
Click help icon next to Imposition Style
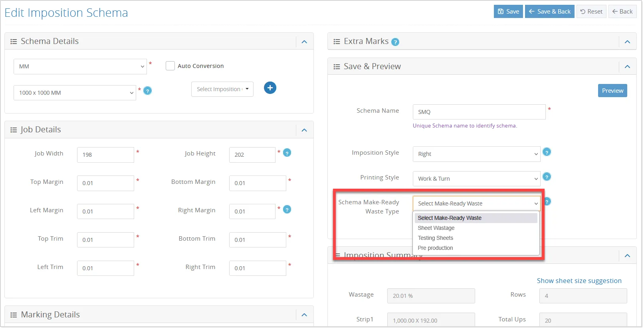click(x=547, y=152)
